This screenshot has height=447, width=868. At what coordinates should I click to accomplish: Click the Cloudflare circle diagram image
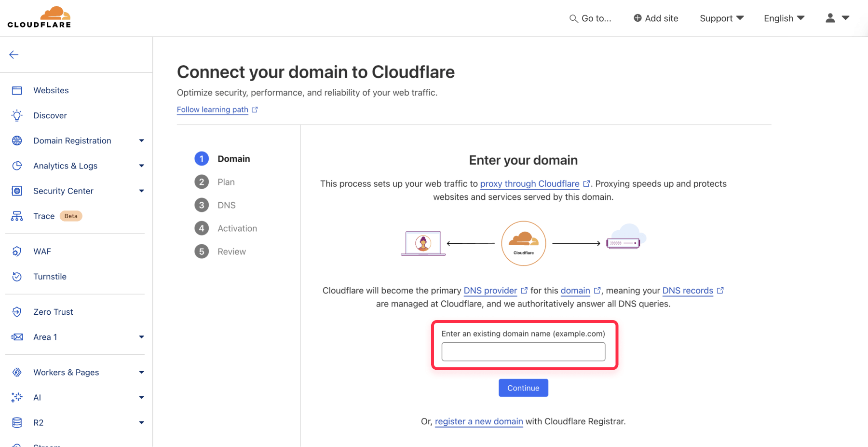[x=524, y=243]
